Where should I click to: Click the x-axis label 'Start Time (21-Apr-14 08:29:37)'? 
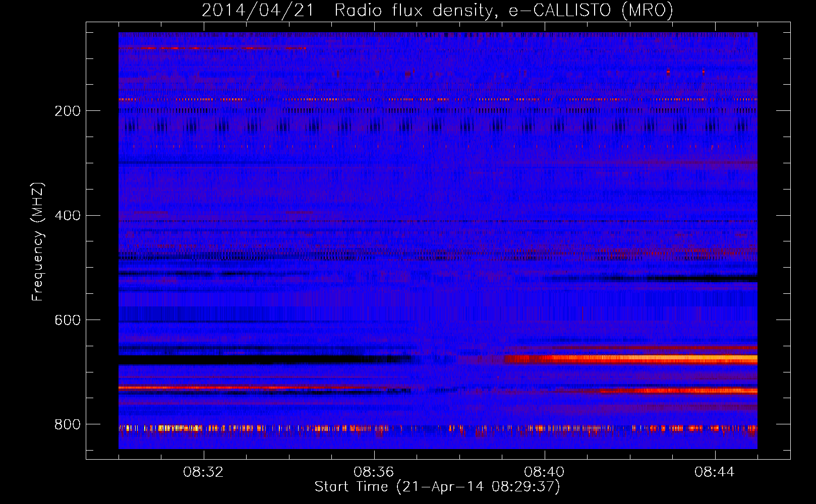437,487
